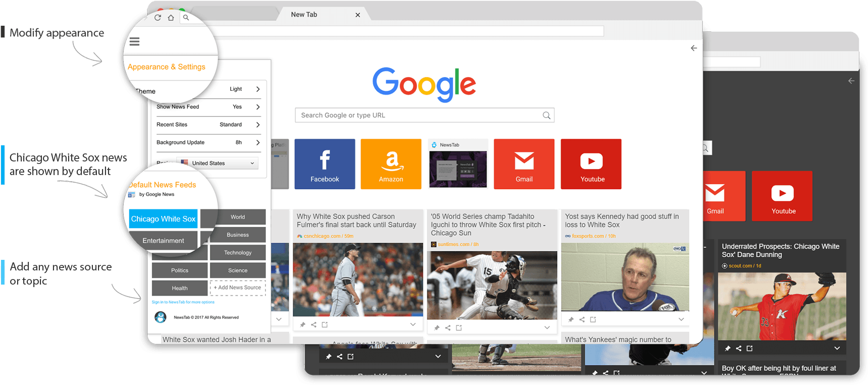Select the Chicago White Sox feed
The width and height of the screenshot is (868, 385).
[x=163, y=219]
